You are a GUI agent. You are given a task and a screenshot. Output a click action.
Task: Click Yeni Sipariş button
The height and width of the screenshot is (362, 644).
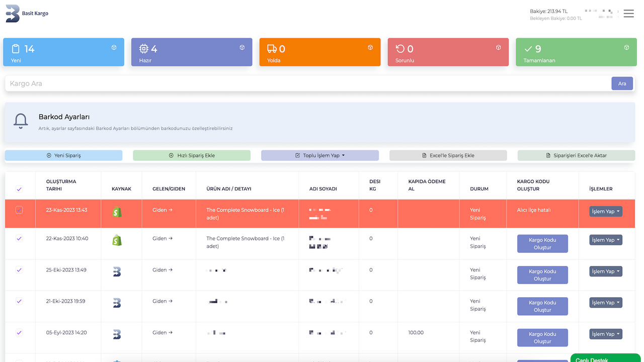(63, 155)
